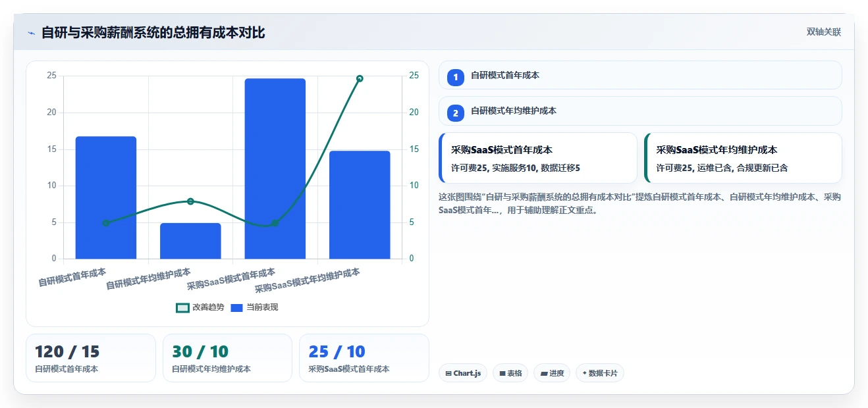Screen dimensions: 868x408
Task: Click the 双轴关联 label in the header
Action: click(824, 32)
